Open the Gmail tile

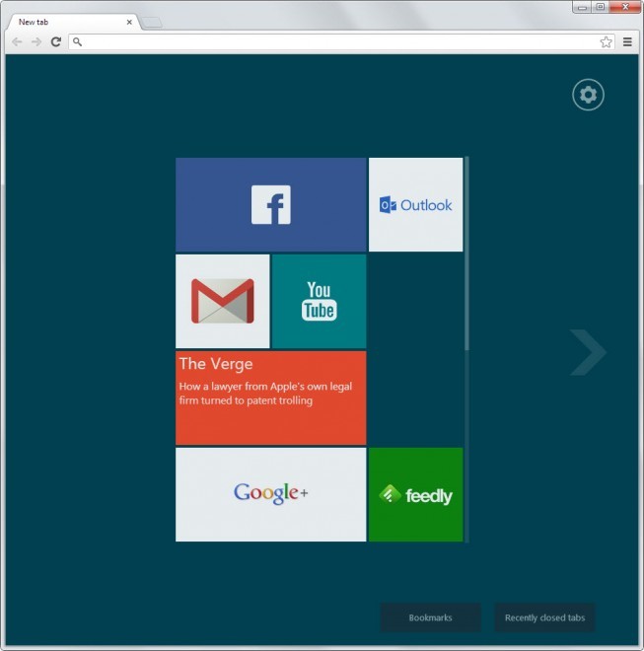[223, 301]
